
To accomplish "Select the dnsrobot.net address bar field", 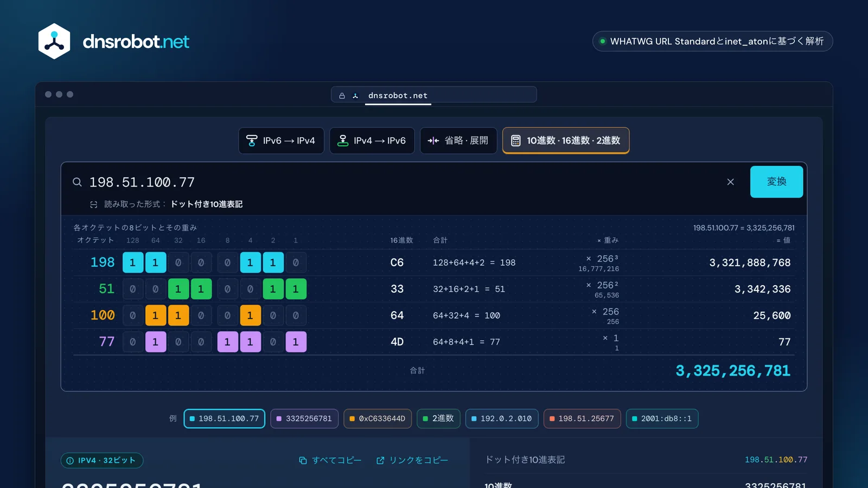I will [x=434, y=95].
